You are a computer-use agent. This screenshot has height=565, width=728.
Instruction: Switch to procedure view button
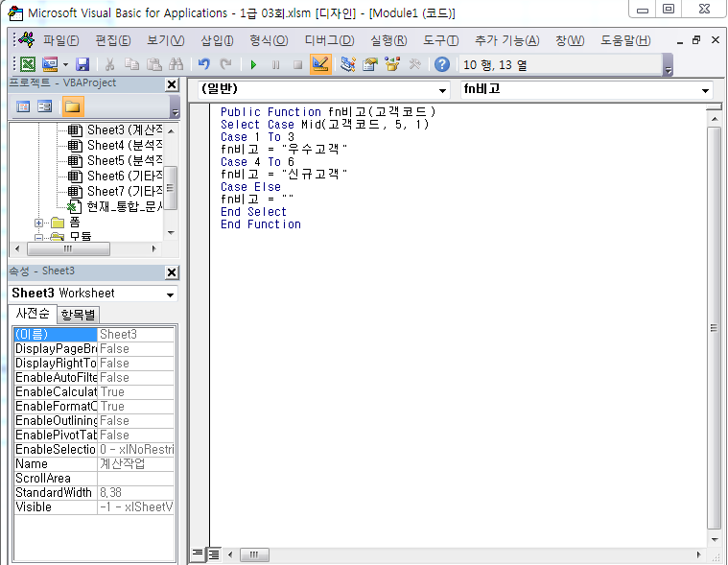(199, 553)
